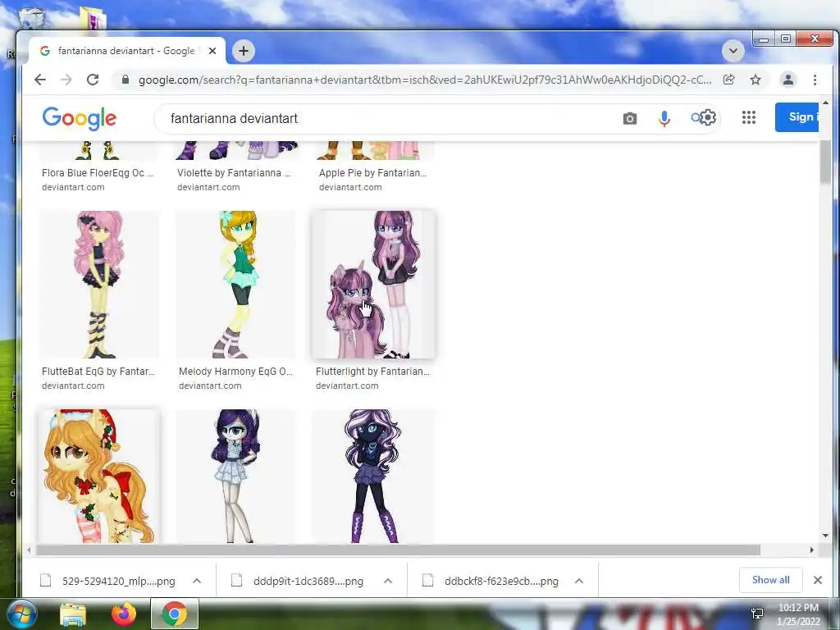Expand options for dddp9it-1dc3689 download
840x630 pixels.
[388, 581]
